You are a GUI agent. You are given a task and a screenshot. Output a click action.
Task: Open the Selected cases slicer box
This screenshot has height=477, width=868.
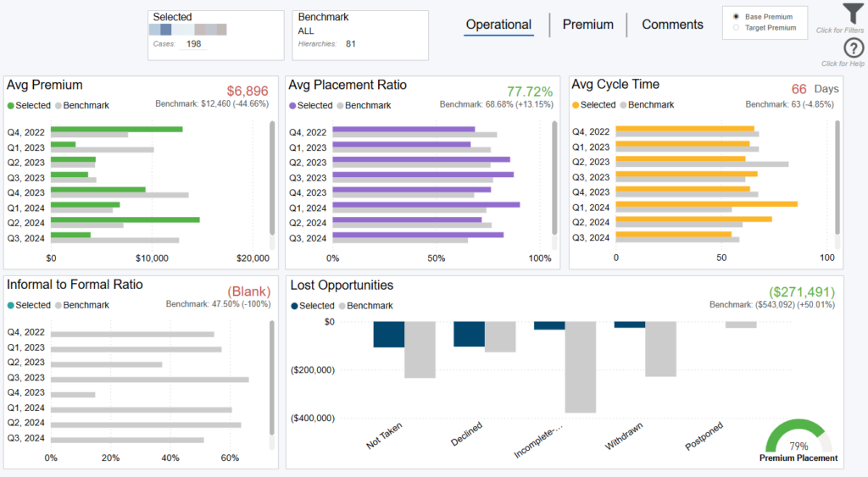tap(216, 35)
